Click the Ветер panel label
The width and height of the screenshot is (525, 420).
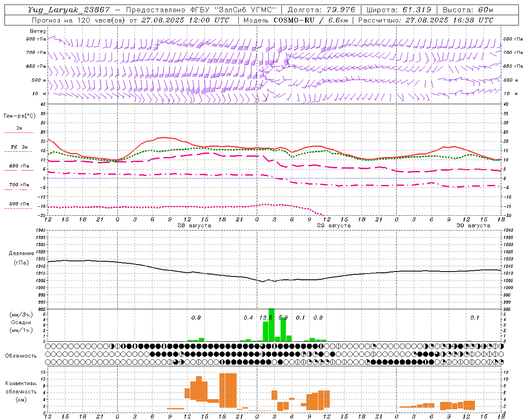38,31
